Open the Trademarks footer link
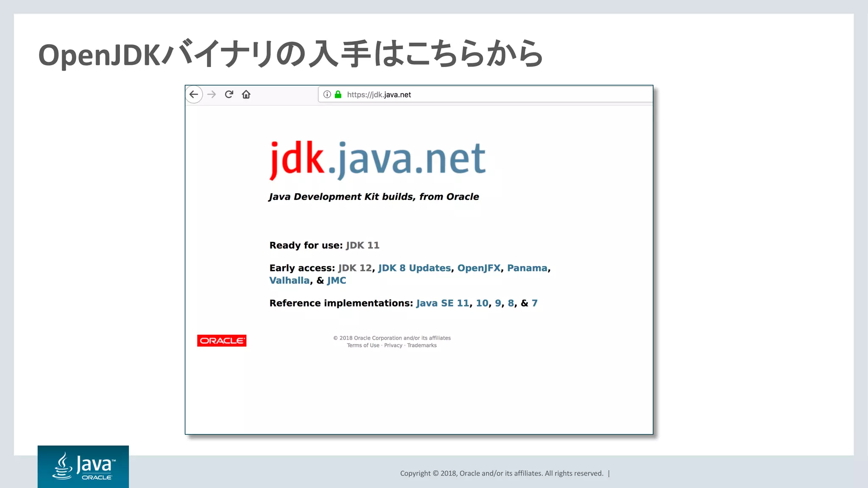 click(422, 345)
